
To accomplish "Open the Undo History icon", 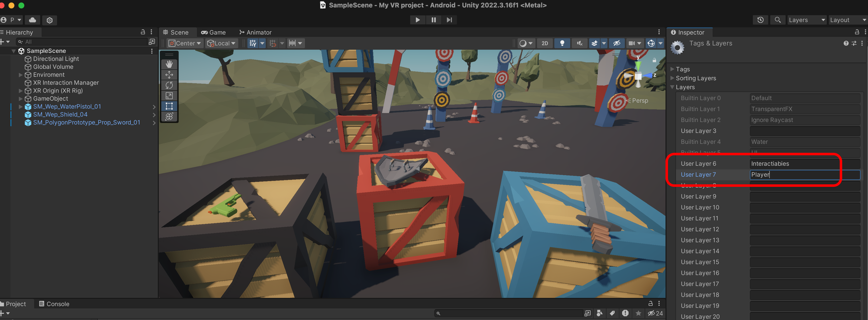I will click(x=760, y=20).
